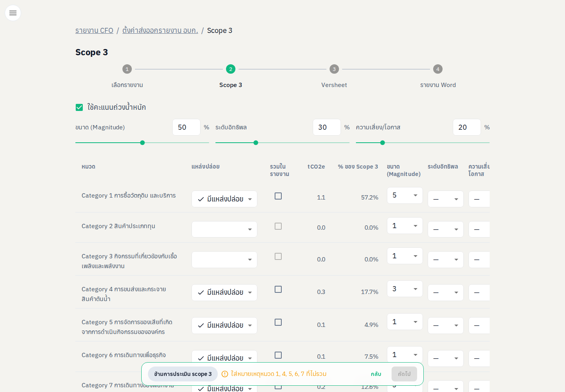Click step 3 circle Versheet

[x=334, y=69]
